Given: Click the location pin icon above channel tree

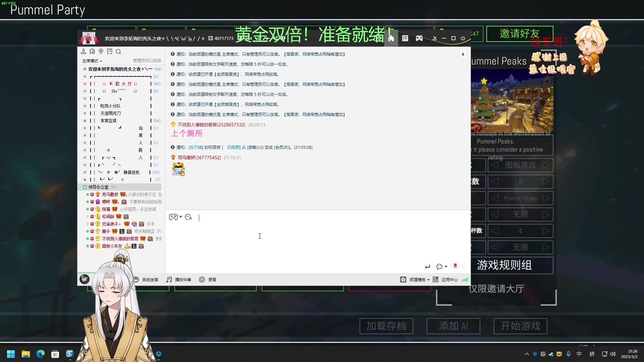Looking at the screenshot, I should [101, 51].
